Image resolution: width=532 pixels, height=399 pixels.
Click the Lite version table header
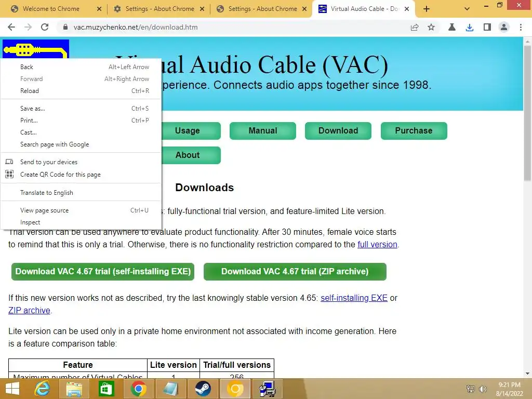coord(174,365)
